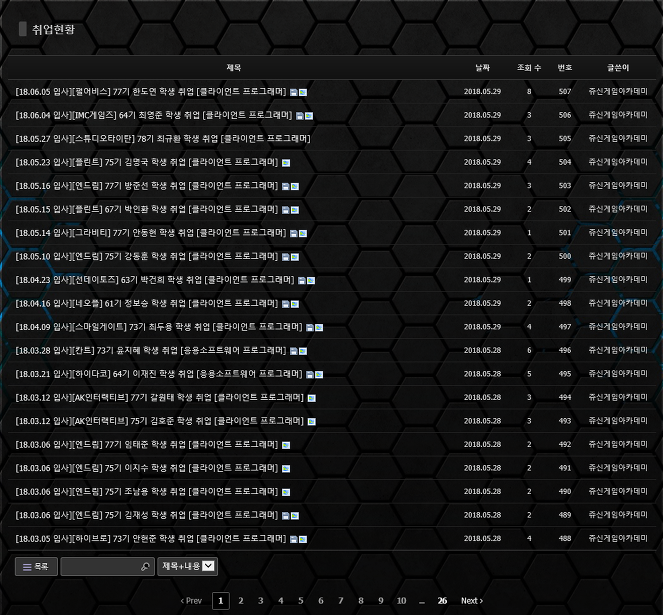Image resolution: width=663 pixels, height=615 pixels.
Task: Go to page 3 of the board
Action: [x=260, y=601]
